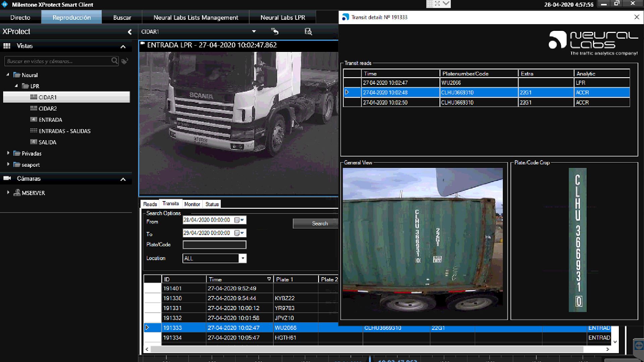Viewport: 644px width, 362px height.
Task: Click the Search button
Action: point(316,224)
